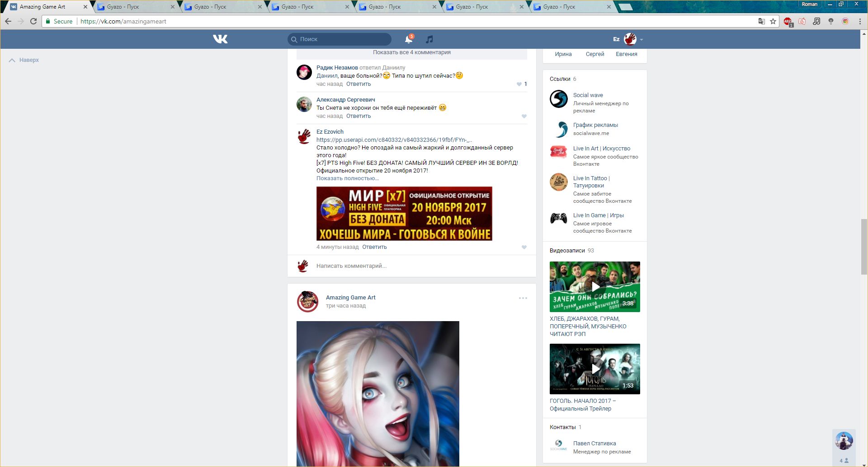Click the VK logo in the header
The width and height of the screenshot is (868, 467).
[220, 39]
